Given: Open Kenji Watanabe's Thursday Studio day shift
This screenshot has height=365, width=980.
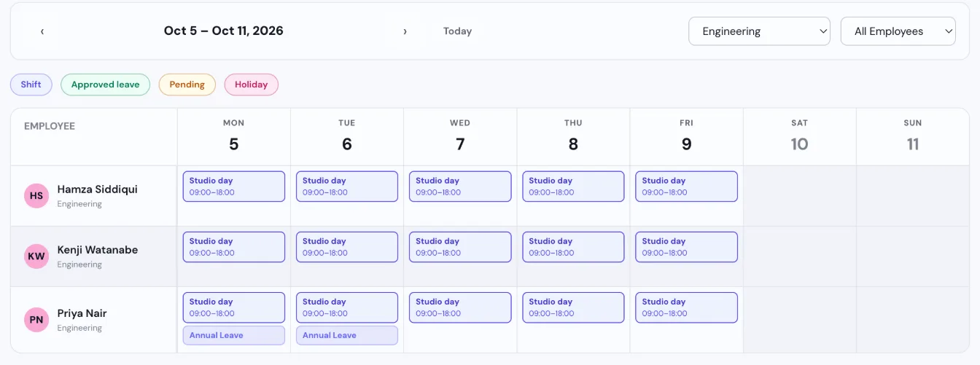Looking at the screenshot, I should (573, 247).
